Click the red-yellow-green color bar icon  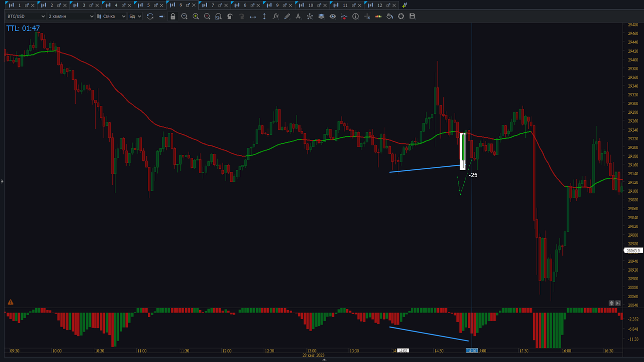point(378,16)
